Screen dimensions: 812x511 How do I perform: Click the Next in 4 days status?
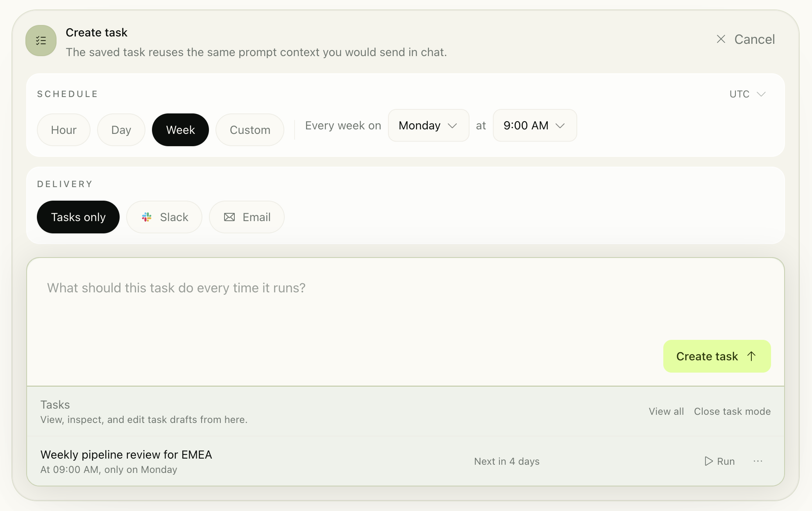click(x=507, y=461)
